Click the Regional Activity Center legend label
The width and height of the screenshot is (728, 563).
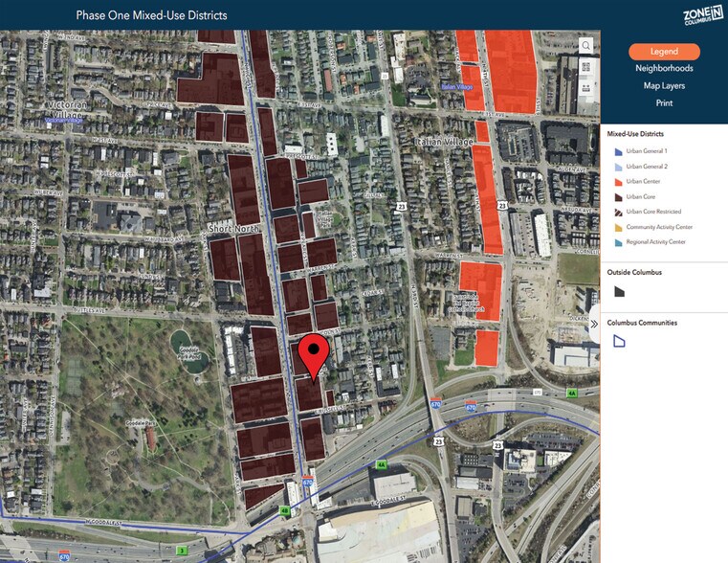[x=656, y=242]
